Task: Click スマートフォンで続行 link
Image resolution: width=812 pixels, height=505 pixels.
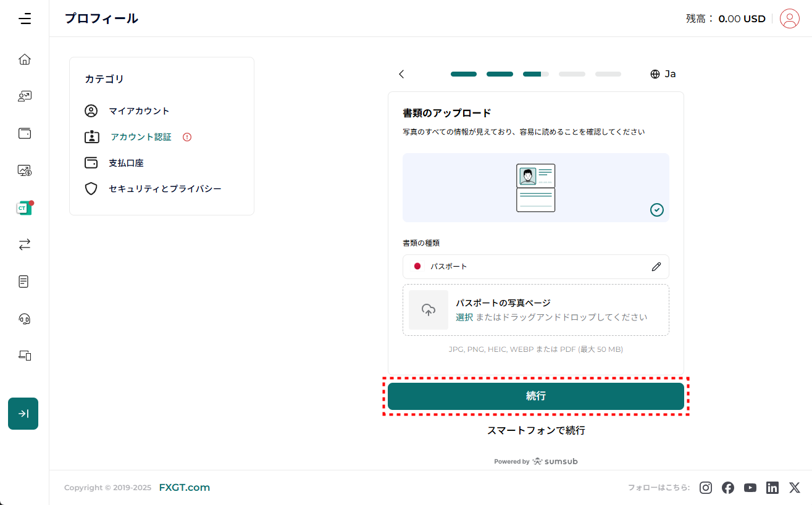Action: 535,430
